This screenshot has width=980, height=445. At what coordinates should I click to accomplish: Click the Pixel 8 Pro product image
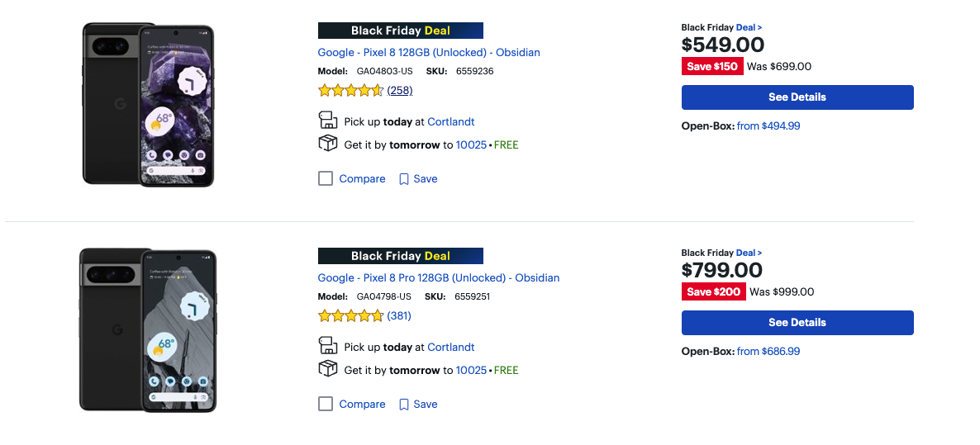pos(148,330)
